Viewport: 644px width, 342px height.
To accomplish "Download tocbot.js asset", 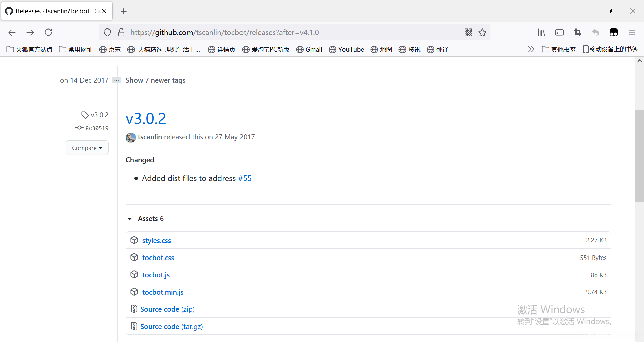I will click(156, 275).
